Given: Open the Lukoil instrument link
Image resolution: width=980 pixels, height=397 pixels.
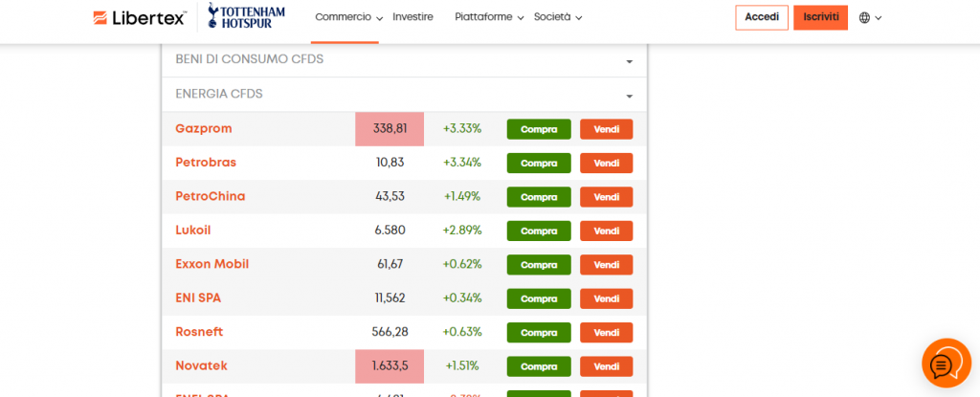Looking at the screenshot, I should point(193,230).
